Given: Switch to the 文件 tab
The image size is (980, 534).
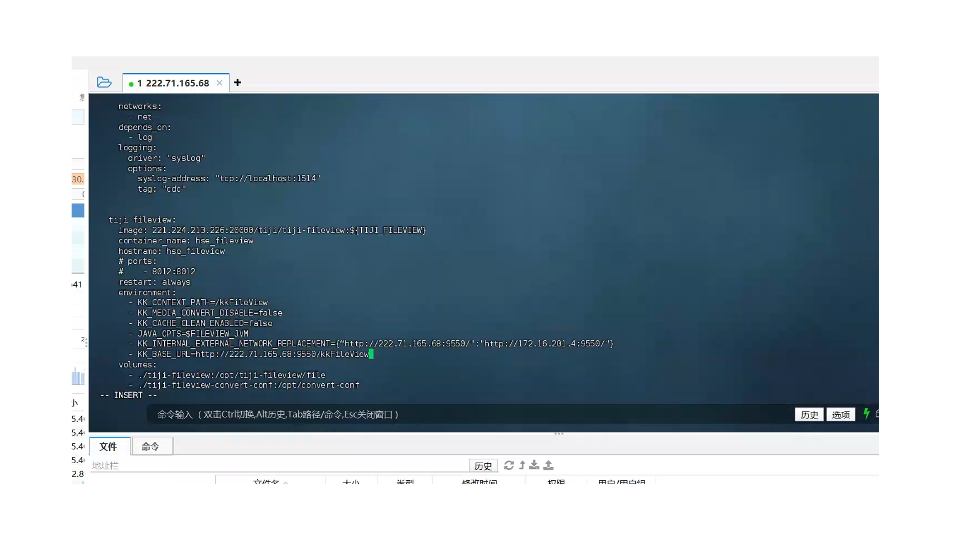Looking at the screenshot, I should pyautogui.click(x=109, y=446).
